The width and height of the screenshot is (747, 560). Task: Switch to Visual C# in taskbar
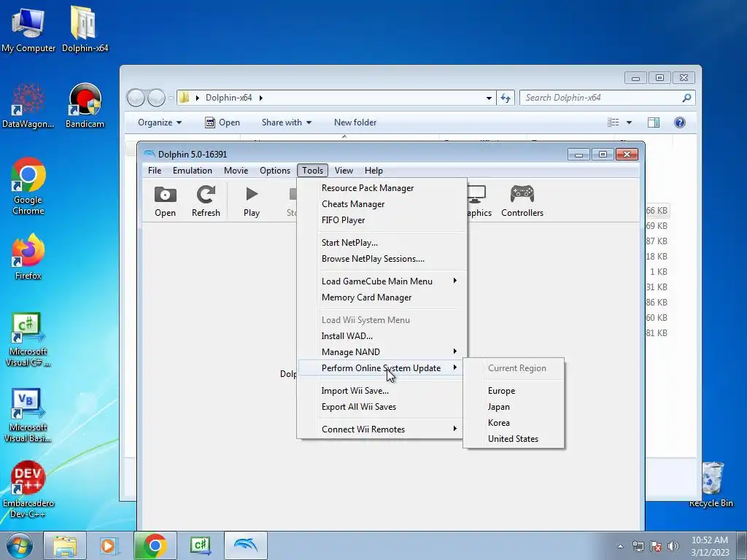pos(200,545)
